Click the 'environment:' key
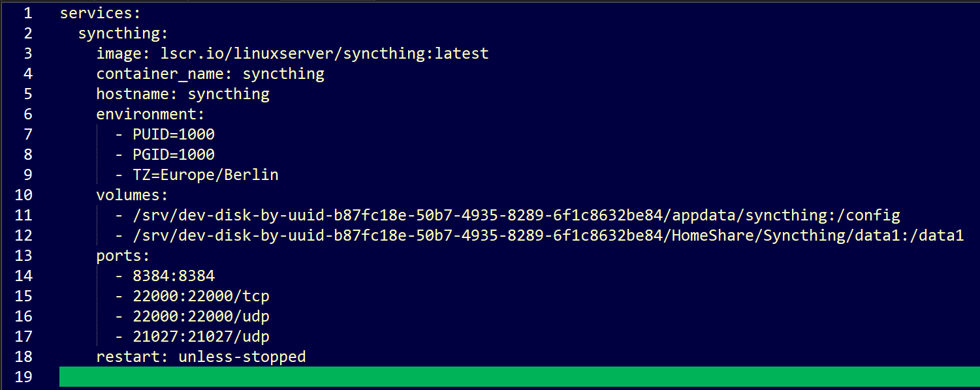The width and height of the screenshot is (980, 390). tap(150, 113)
